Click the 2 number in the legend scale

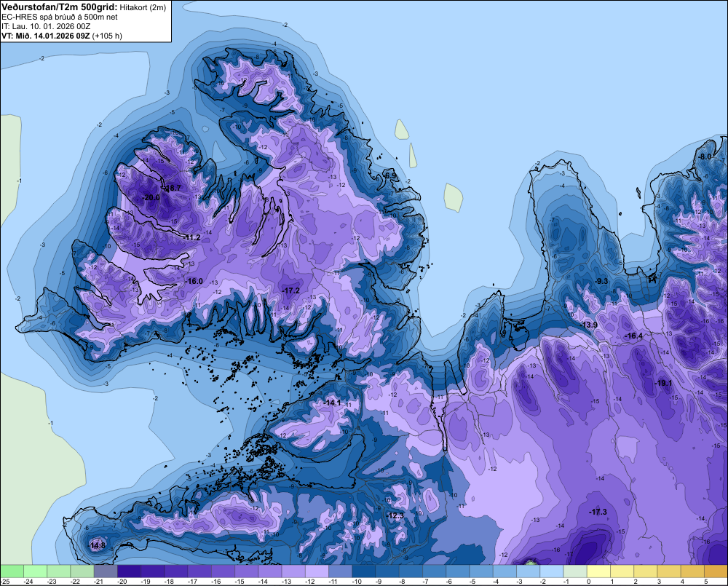636,582
